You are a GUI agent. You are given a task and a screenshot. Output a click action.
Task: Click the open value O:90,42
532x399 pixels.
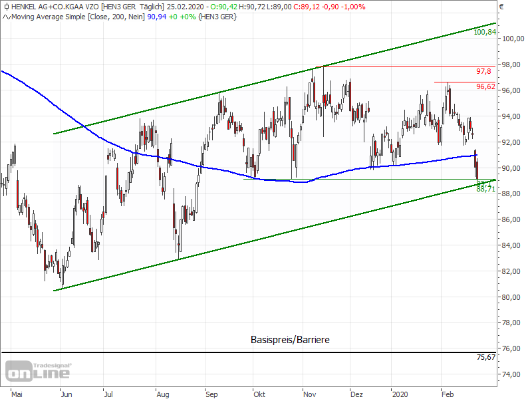(x=224, y=7)
